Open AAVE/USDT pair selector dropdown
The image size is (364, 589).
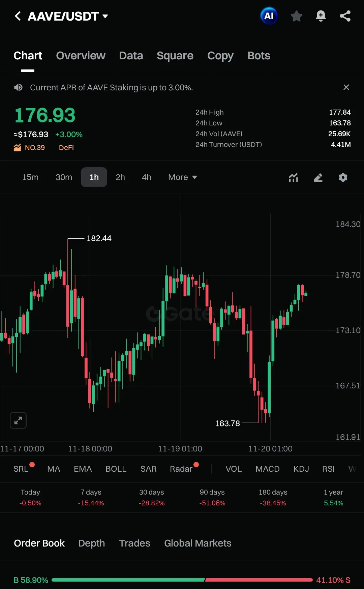(x=105, y=16)
